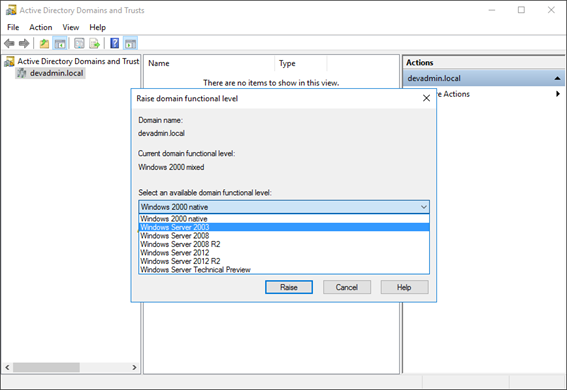
Task: Click the Help button in dialog
Action: 404,287
